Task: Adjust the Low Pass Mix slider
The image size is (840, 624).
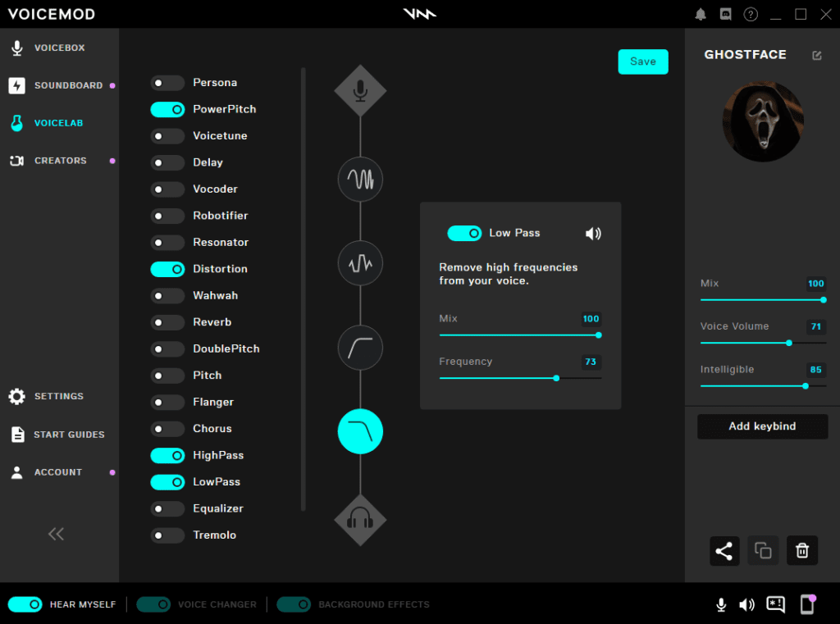Action: click(x=519, y=335)
